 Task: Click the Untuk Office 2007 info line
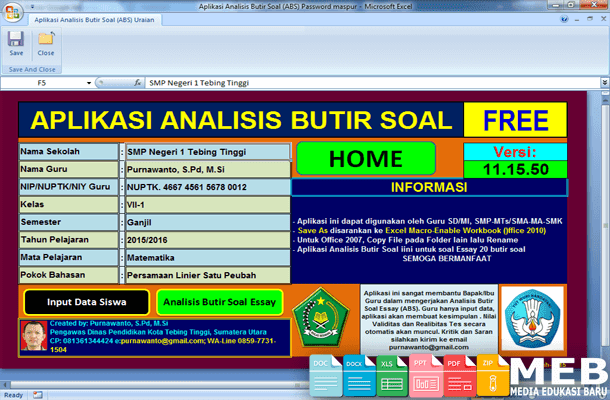[x=407, y=240]
